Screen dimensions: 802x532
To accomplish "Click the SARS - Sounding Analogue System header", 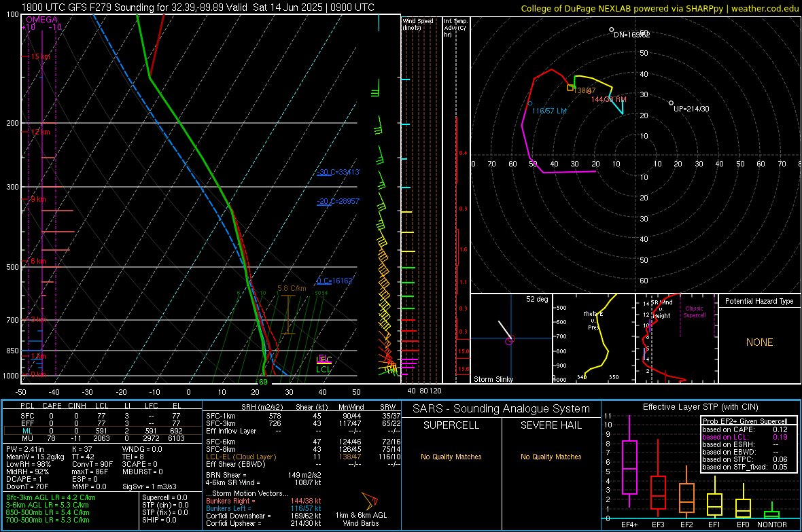I will [x=502, y=409].
